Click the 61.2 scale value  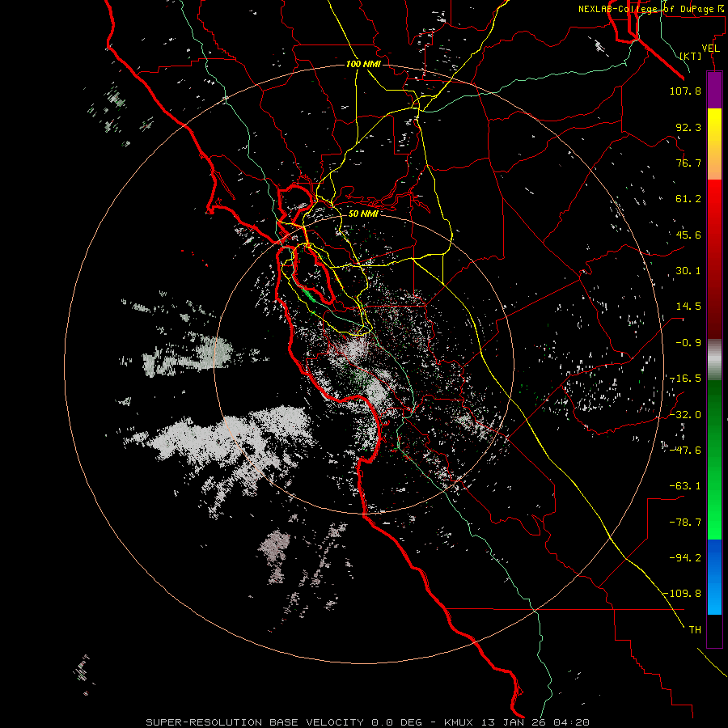pyautogui.click(x=688, y=199)
